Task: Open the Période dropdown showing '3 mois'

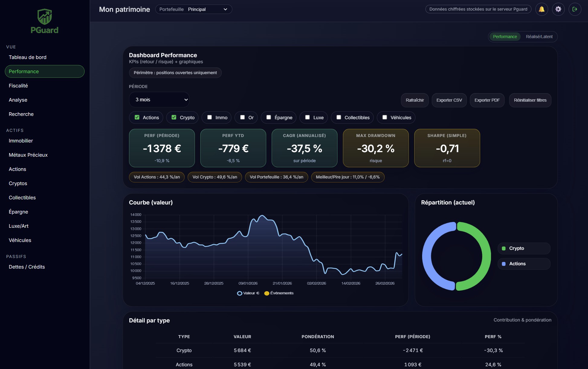Action: [x=159, y=100]
